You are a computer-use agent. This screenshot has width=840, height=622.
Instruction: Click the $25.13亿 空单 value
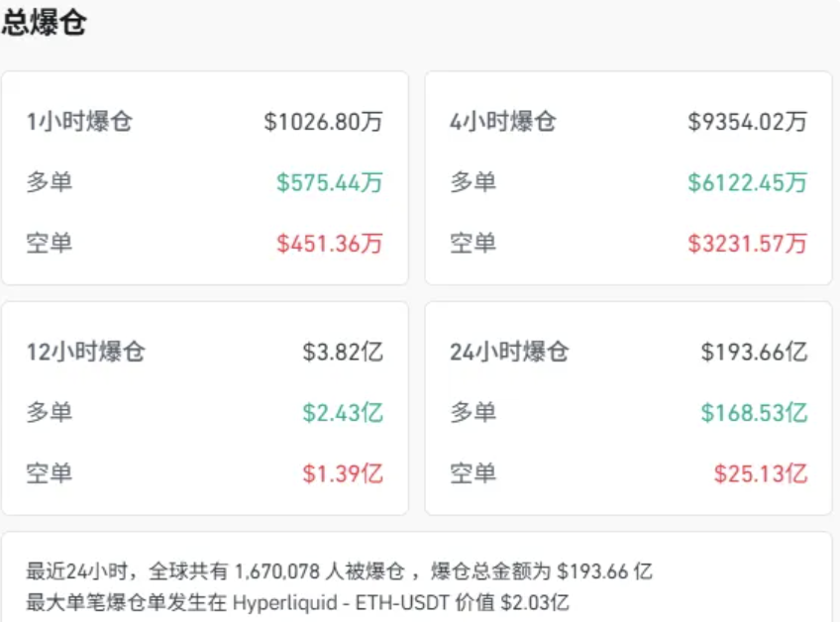[760, 472]
